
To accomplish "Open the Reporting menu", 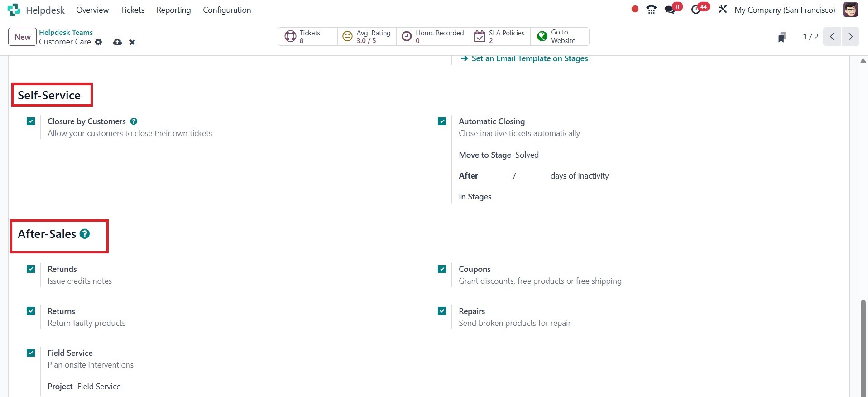I will pos(173,10).
